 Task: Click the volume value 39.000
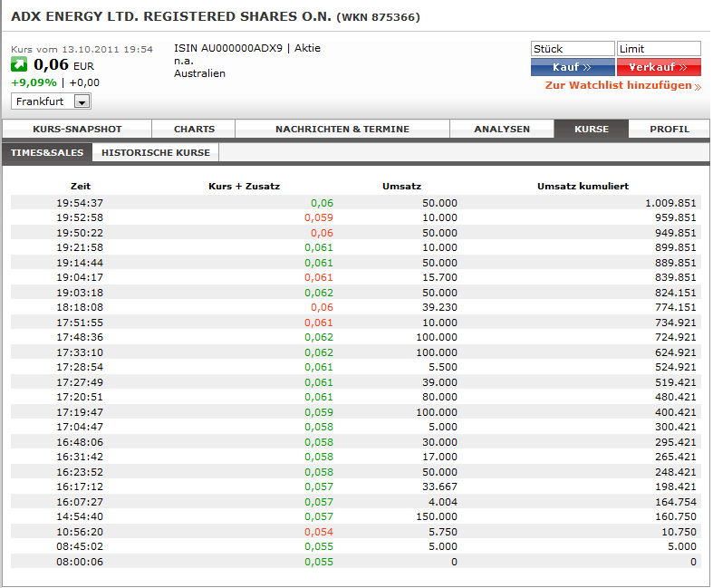(439, 382)
